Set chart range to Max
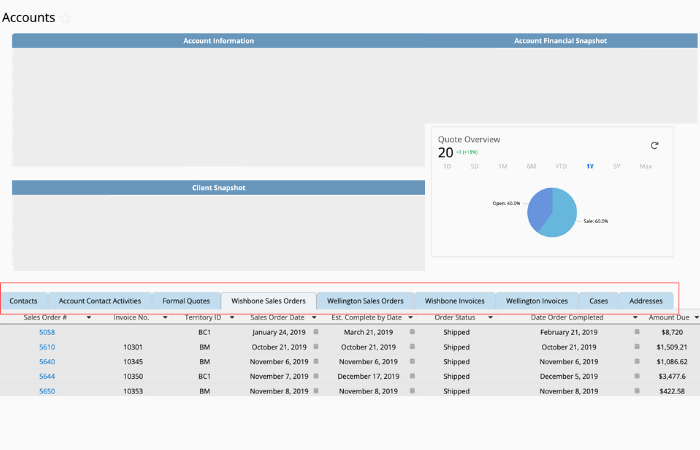Image resolution: width=700 pixels, height=450 pixels. 645,166
